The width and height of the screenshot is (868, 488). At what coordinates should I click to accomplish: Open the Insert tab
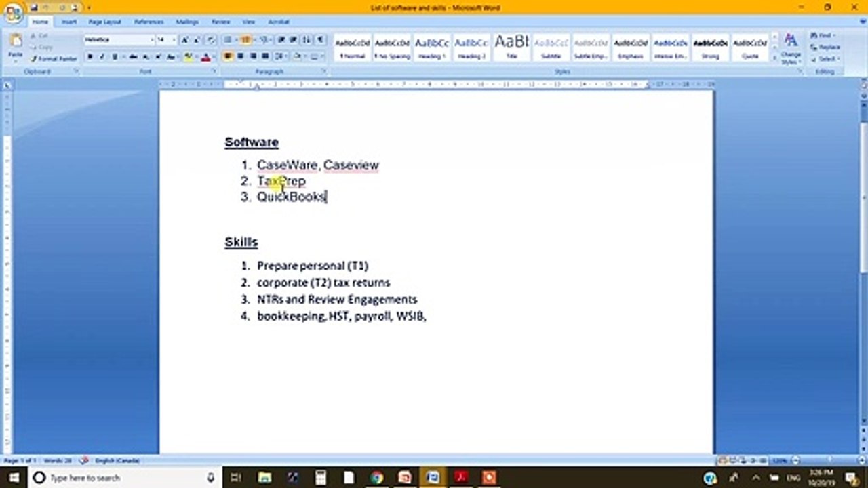[69, 22]
